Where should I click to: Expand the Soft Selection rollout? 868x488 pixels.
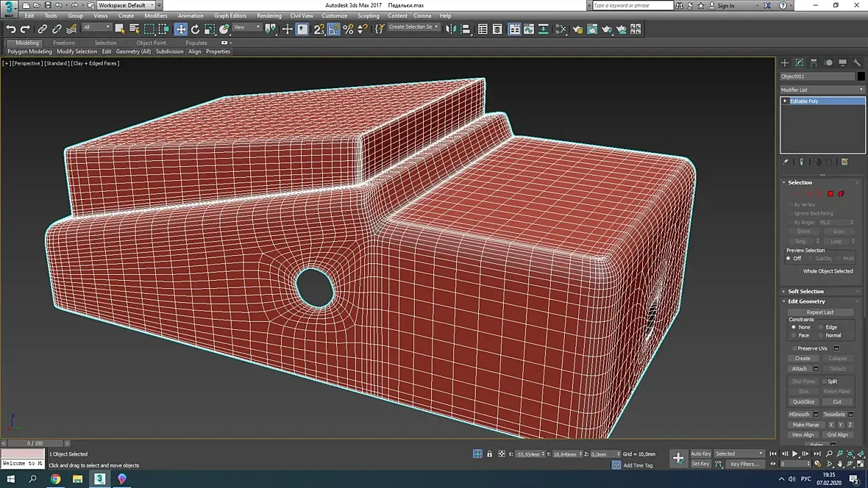(x=805, y=291)
